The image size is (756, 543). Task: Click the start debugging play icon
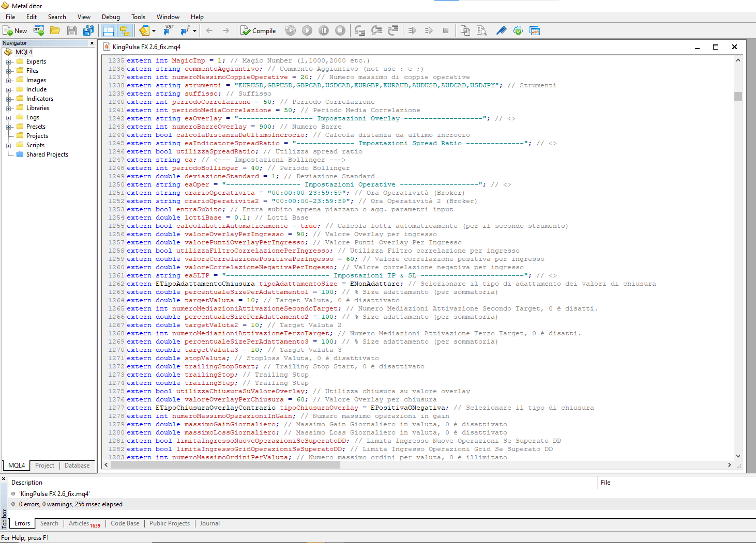pyautogui.click(x=307, y=31)
